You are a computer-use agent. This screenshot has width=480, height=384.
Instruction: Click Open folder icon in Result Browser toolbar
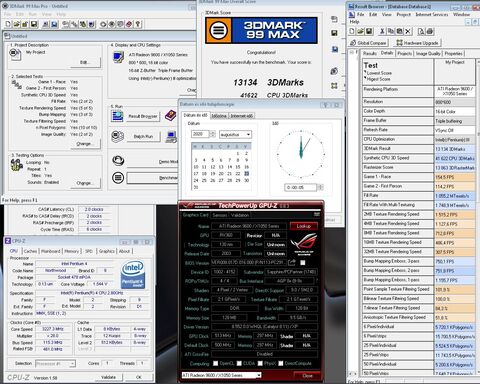click(x=360, y=31)
